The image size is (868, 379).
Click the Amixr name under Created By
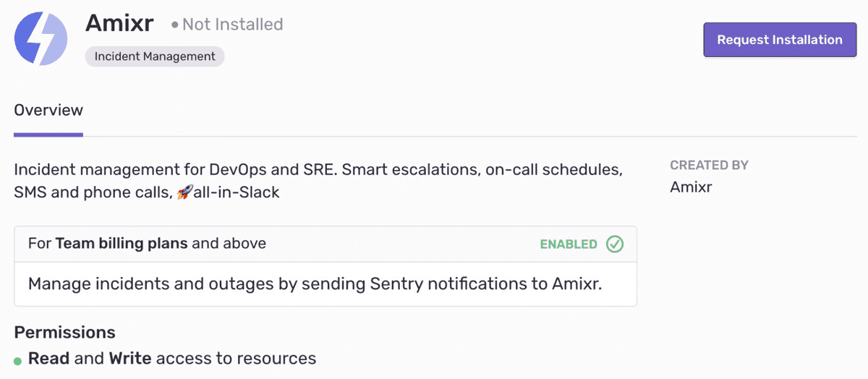(x=692, y=187)
